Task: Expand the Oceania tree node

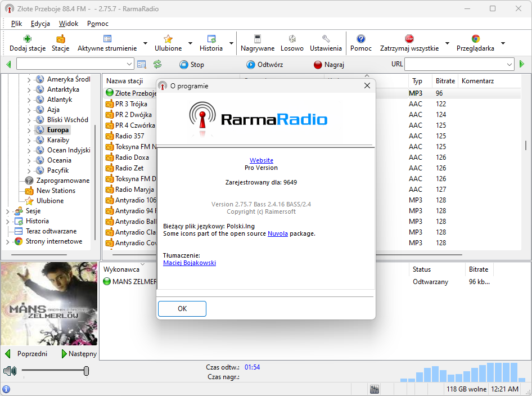Action: pyautogui.click(x=29, y=161)
